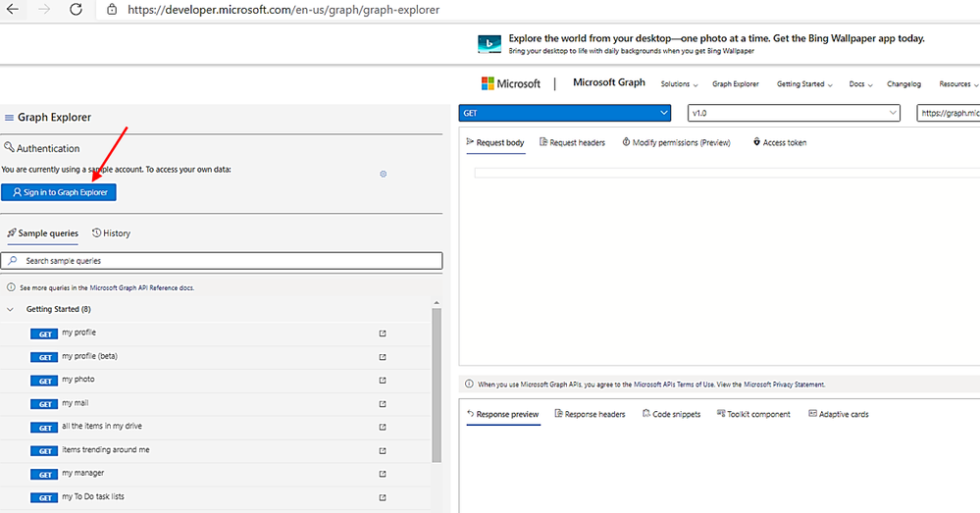Select the Request headers tab
Image resolution: width=980 pixels, height=513 pixels.
pos(573,142)
